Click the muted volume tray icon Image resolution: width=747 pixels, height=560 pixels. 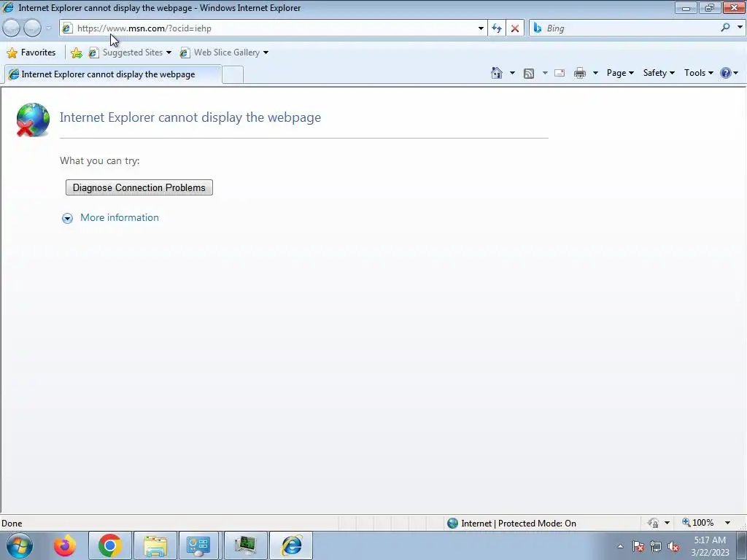tap(673, 546)
